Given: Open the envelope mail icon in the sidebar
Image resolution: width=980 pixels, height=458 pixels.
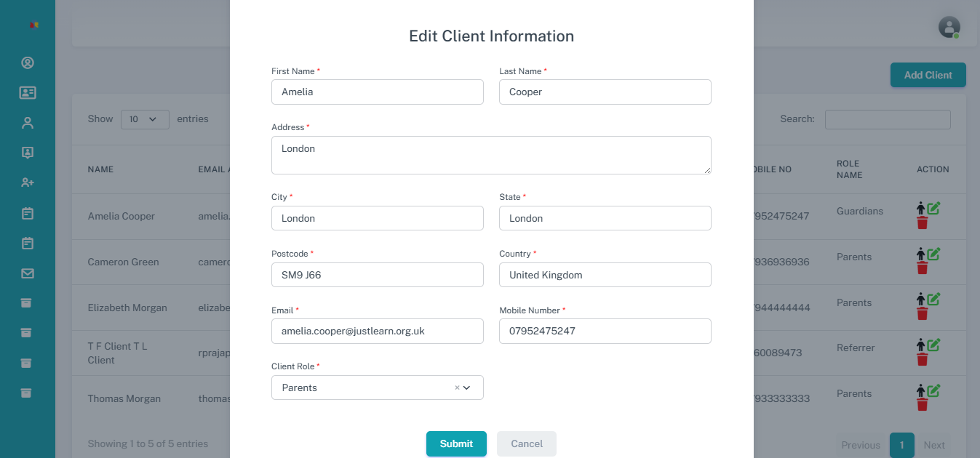Looking at the screenshot, I should 28,273.
